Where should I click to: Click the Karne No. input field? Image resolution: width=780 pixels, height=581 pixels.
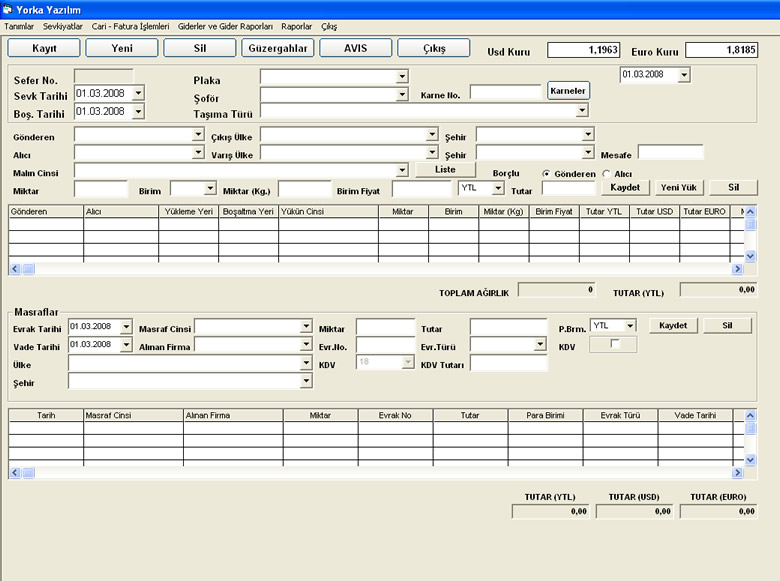[x=505, y=92]
